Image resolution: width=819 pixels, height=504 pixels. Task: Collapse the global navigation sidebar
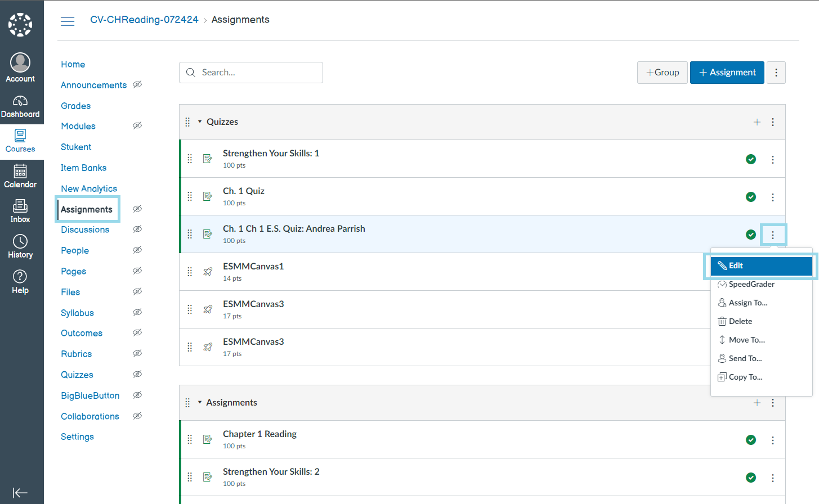[x=20, y=493]
